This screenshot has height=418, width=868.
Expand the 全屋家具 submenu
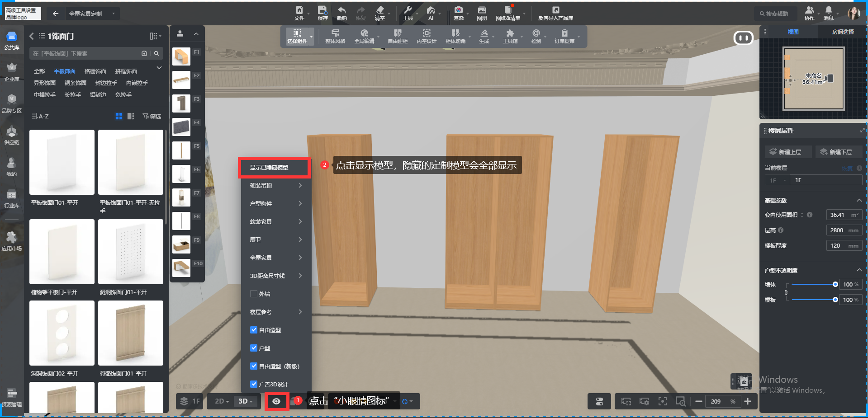[x=275, y=258]
